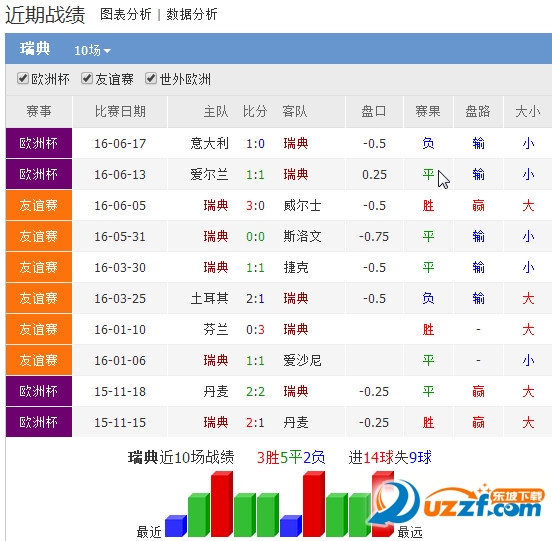This screenshot has width=552, height=541.
Task: Click home team 芬兰
Action: click(x=216, y=329)
